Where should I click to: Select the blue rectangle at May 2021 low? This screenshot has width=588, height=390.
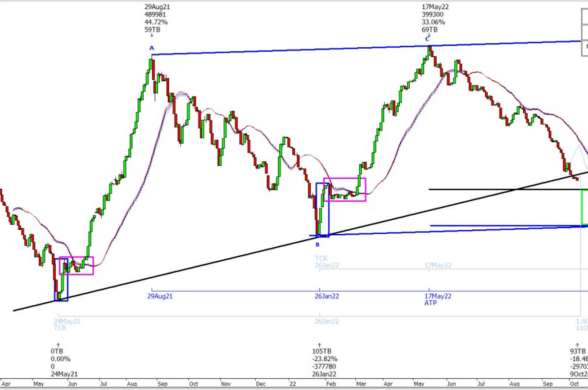tap(61, 279)
